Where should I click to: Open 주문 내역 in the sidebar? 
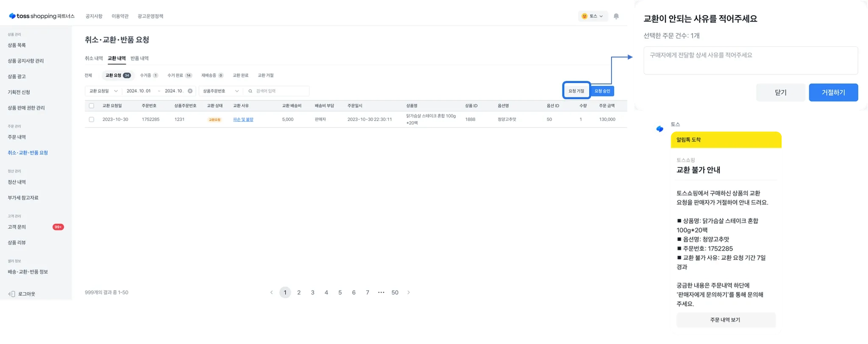[x=17, y=137]
